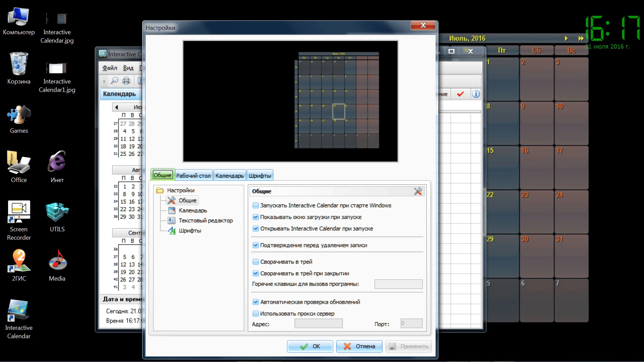The width and height of the screenshot is (644, 362).
Task: Switch to the Календарь settings tab
Action: coord(230,176)
